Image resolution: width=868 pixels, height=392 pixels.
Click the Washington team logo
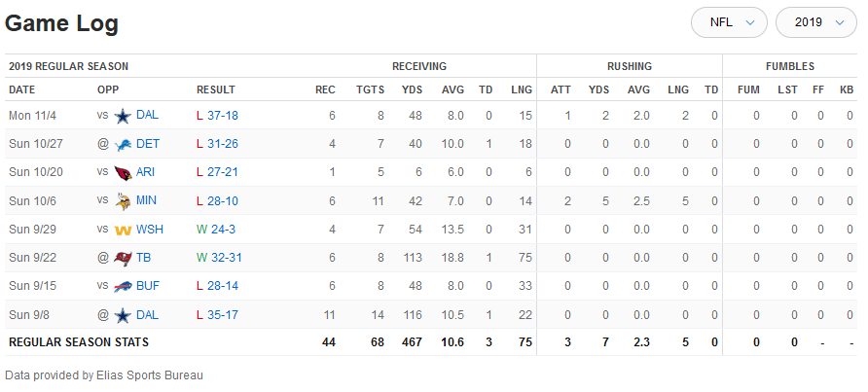point(123,230)
